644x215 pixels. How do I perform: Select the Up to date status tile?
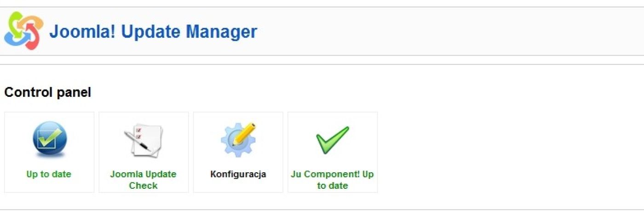tap(49, 152)
